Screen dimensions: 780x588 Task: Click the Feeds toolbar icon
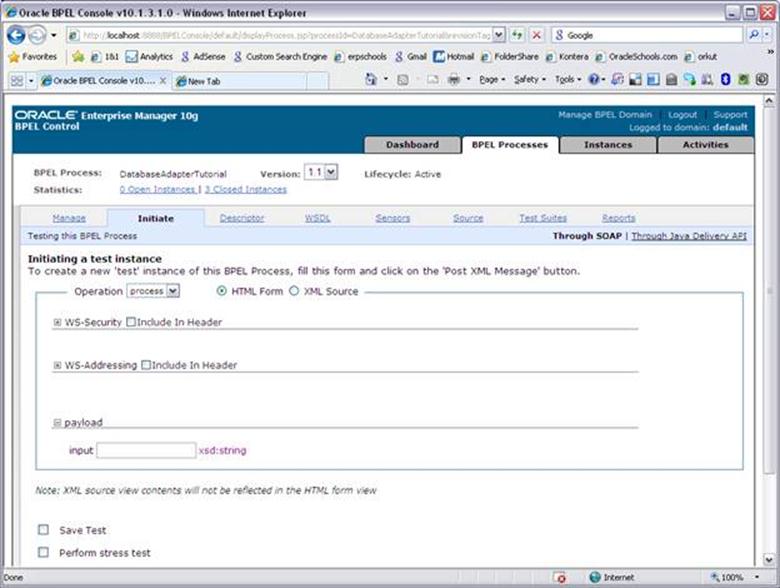tap(403, 80)
